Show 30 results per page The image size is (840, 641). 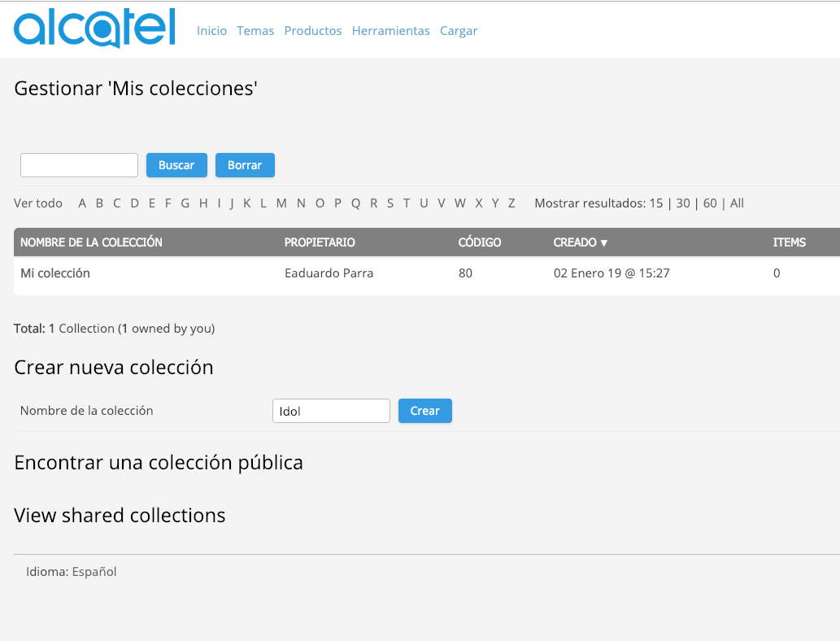pyautogui.click(x=683, y=203)
